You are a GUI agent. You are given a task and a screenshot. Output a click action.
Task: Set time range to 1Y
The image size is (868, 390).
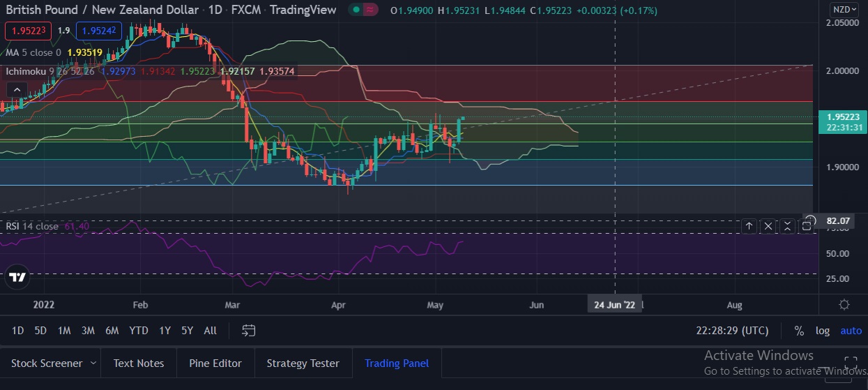coord(165,331)
